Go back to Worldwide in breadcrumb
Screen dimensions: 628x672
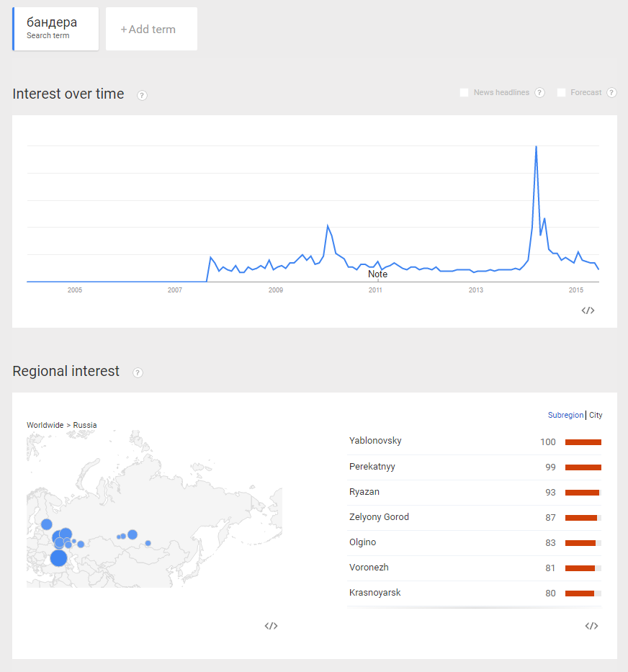(45, 425)
